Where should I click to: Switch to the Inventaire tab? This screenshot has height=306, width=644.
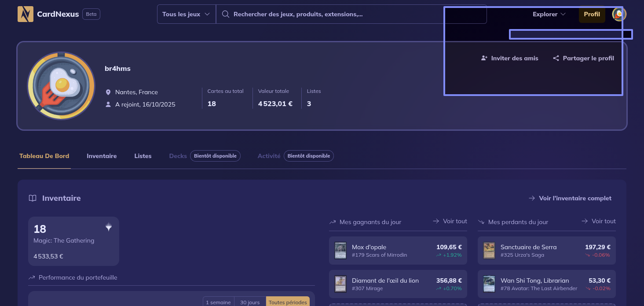coord(102,156)
